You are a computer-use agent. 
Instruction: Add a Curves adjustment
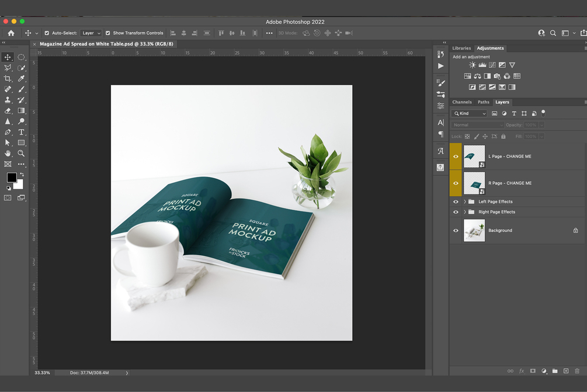[x=492, y=65]
